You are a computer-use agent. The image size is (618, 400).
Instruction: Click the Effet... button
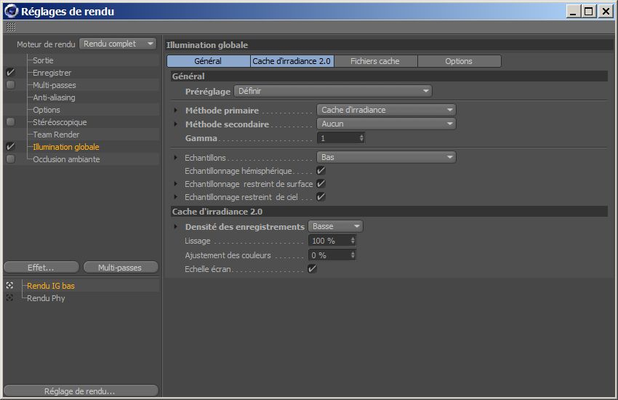pos(41,268)
